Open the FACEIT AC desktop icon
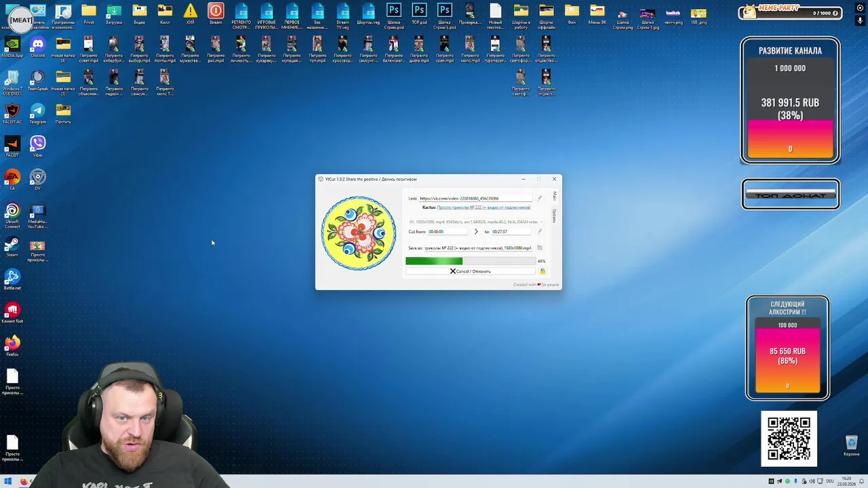Screen dimensions: 868x488 point(12,113)
